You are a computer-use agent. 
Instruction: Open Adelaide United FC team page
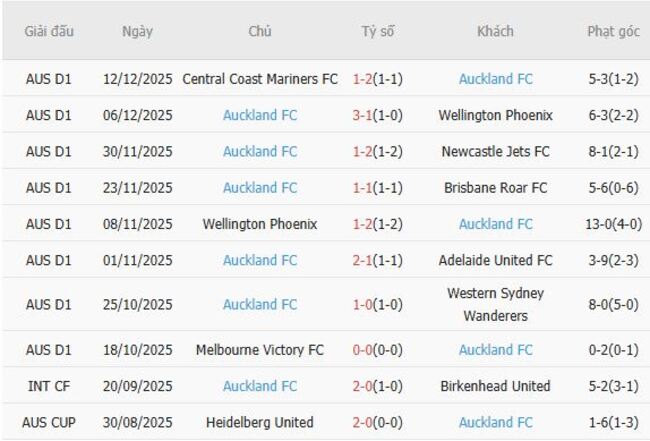click(x=495, y=260)
